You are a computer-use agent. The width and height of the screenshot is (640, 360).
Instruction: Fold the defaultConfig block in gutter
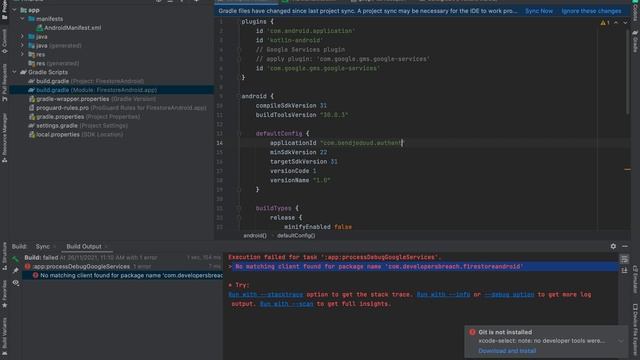(x=239, y=133)
